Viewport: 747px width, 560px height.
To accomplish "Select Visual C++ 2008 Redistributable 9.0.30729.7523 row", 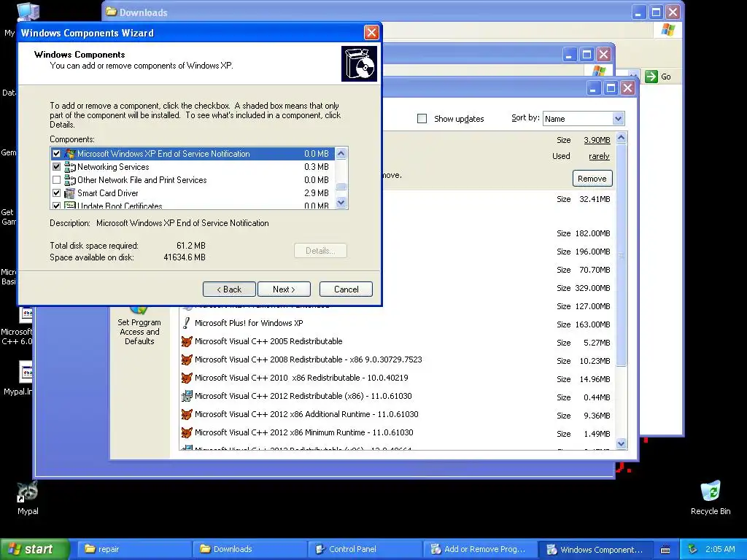I will pos(398,359).
